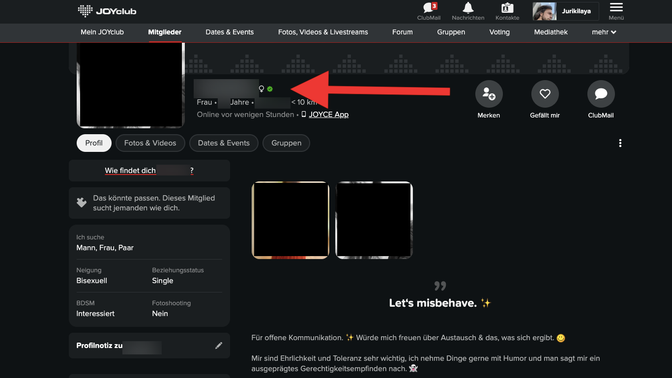Image resolution: width=672 pixels, height=378 pixels.
Task: Expand the mehr dropdown
Action: point(604,32)
